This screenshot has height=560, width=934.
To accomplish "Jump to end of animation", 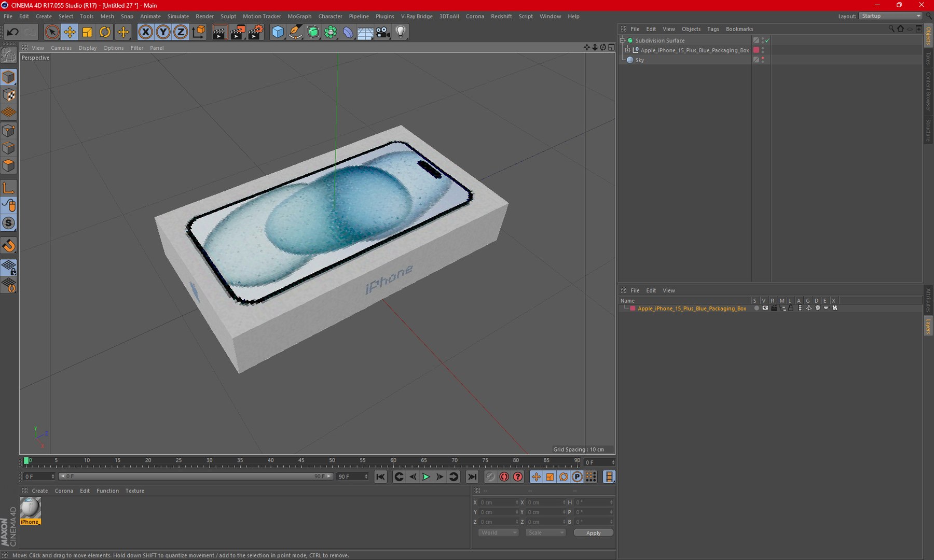I will 472,477.
